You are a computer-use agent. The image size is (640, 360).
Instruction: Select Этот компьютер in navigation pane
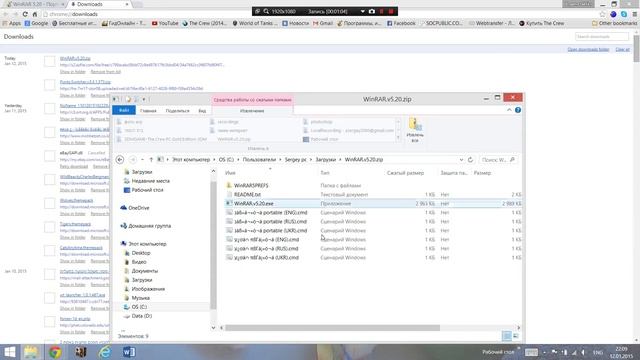[147, 244]
